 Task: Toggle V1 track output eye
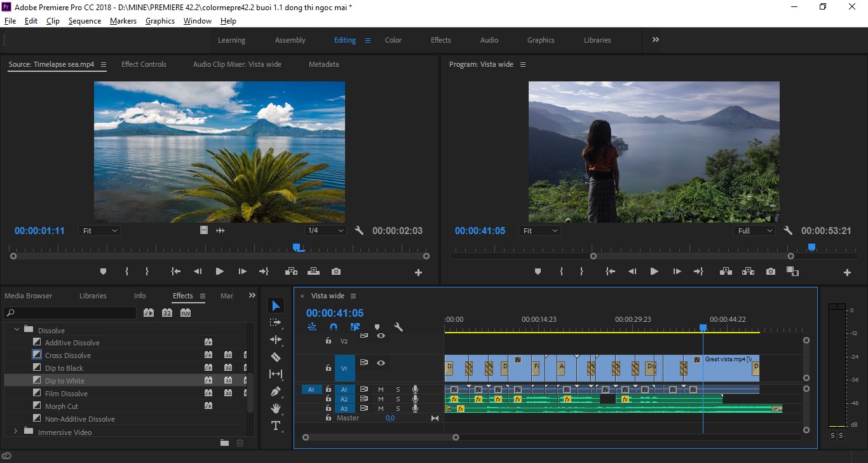(381, 363)
